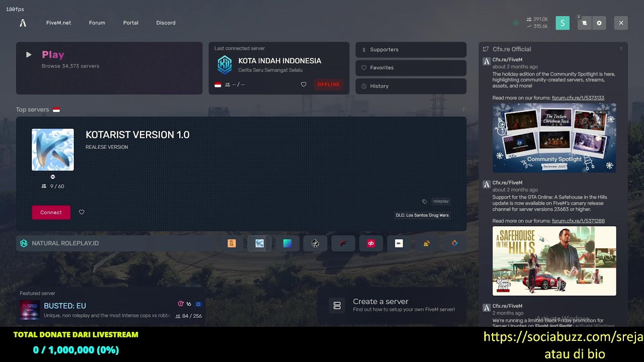Open the KOTA INDAH INDONESIA last connected server
The width and height of the screenshot is (644, 362).
[x=279, y=68]
